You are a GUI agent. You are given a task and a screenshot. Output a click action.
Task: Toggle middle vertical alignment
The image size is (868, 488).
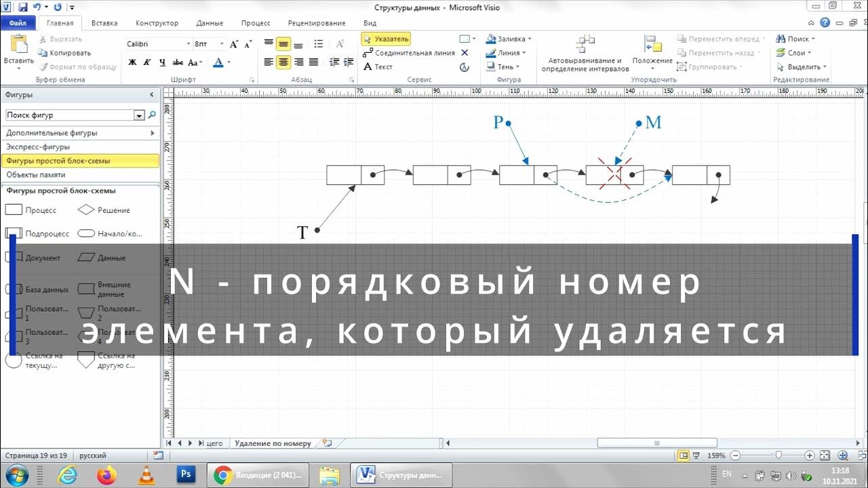[x=283, y=44]
